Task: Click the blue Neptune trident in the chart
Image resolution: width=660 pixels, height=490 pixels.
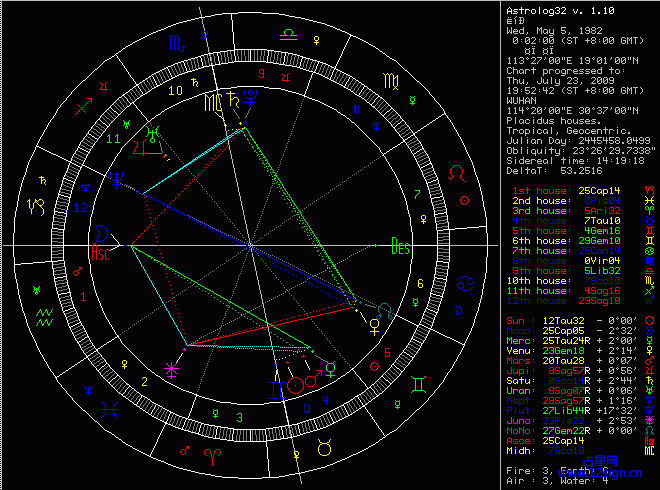Action: [x=118, y=179]
